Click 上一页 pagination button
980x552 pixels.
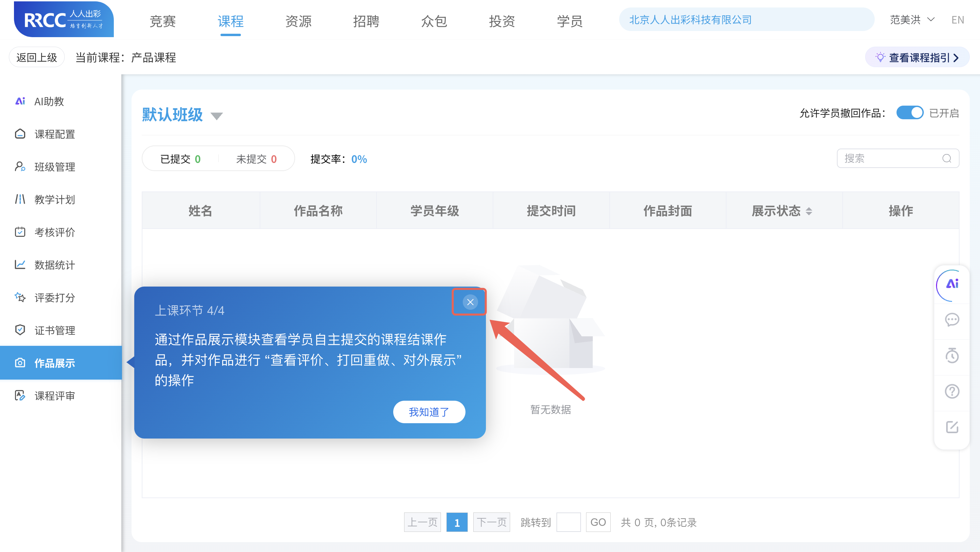pyautogui.click(x=422, y=522)
